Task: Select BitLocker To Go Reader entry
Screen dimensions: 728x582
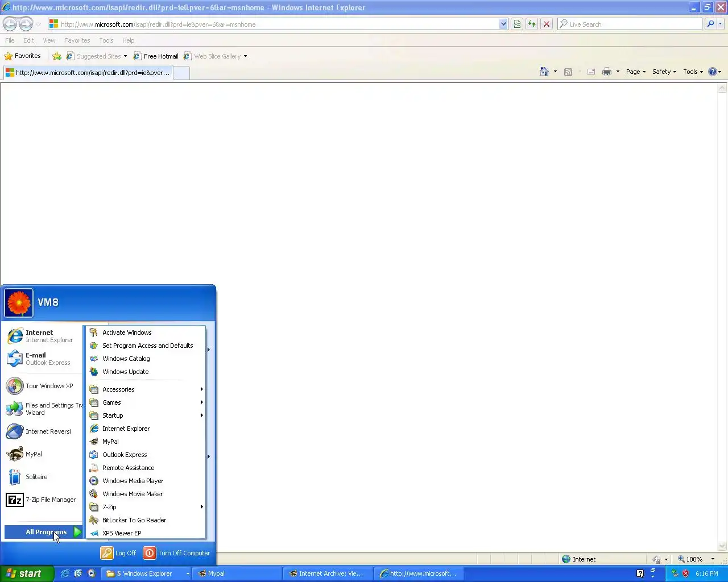Action: (x=146, y=520)
